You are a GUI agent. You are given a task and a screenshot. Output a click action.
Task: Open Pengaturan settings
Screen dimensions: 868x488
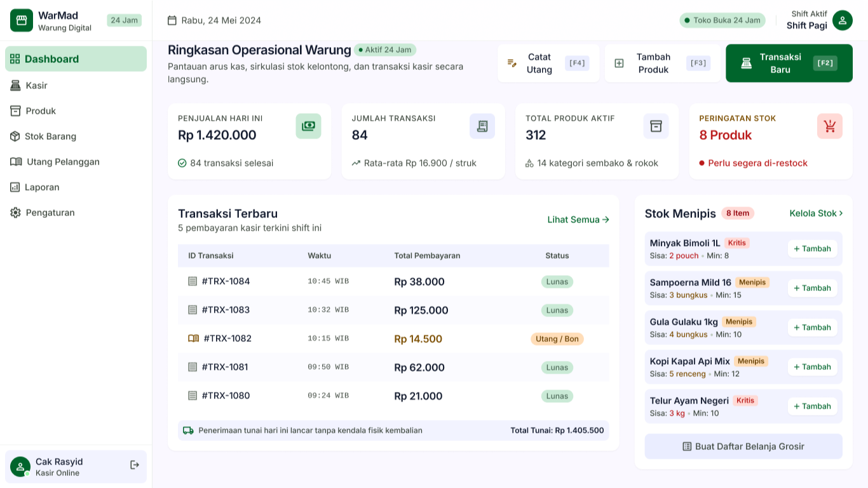[x=76, y=212]
